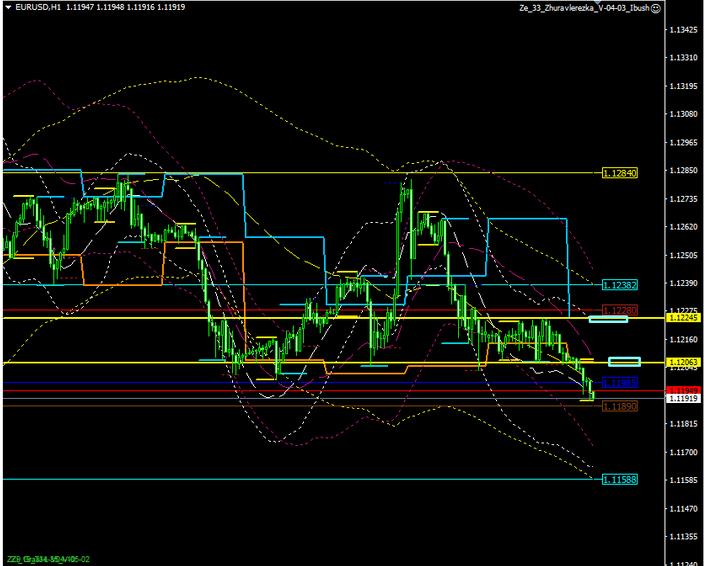704x566 pixels.
Task: Click the white 1.11919 current price tag
Action: [683, 399]
